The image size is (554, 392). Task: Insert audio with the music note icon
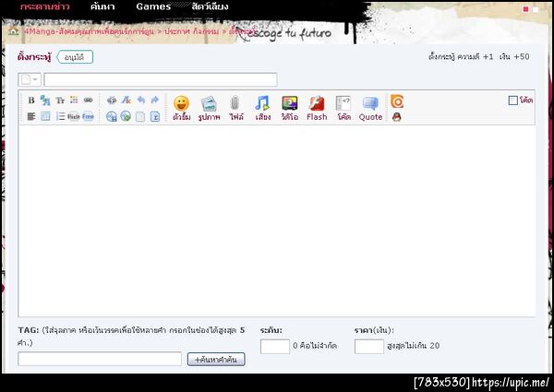coord(263,108)
